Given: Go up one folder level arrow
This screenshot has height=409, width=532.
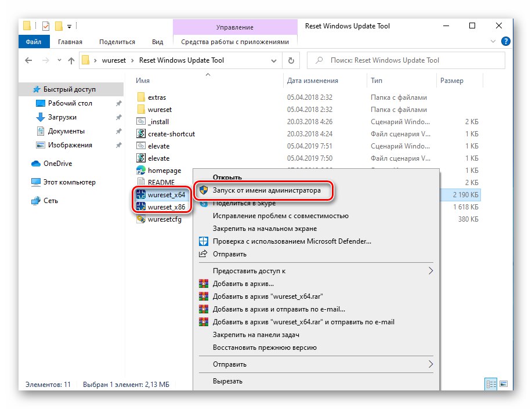Looking at the screenshot, I should [71, 61].
